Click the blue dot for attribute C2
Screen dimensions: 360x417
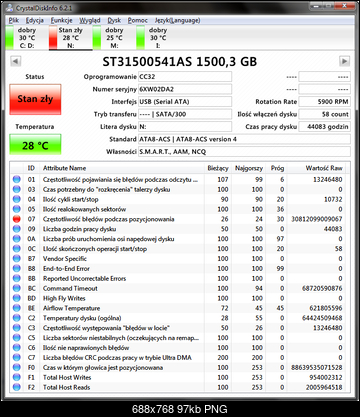point(16,318)
